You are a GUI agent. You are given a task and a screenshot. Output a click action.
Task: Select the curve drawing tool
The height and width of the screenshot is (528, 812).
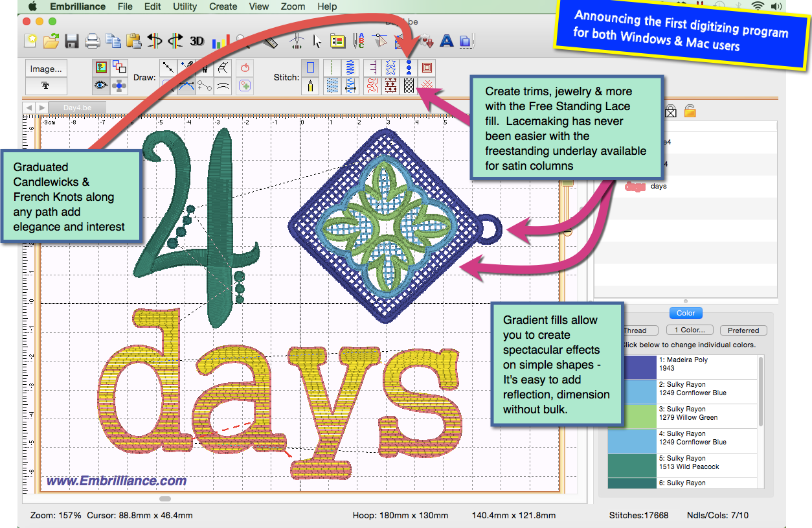point(186,86)
